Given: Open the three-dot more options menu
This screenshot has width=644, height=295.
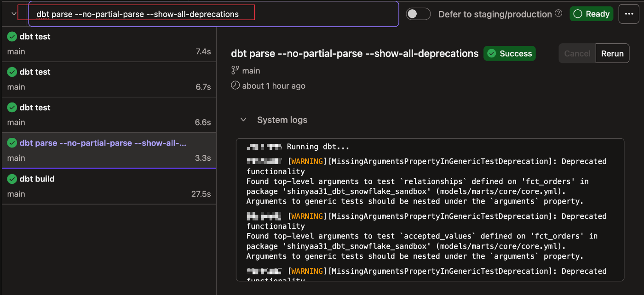Looking at the screenshot, I should pyautogui.click(x=629, y=14).
